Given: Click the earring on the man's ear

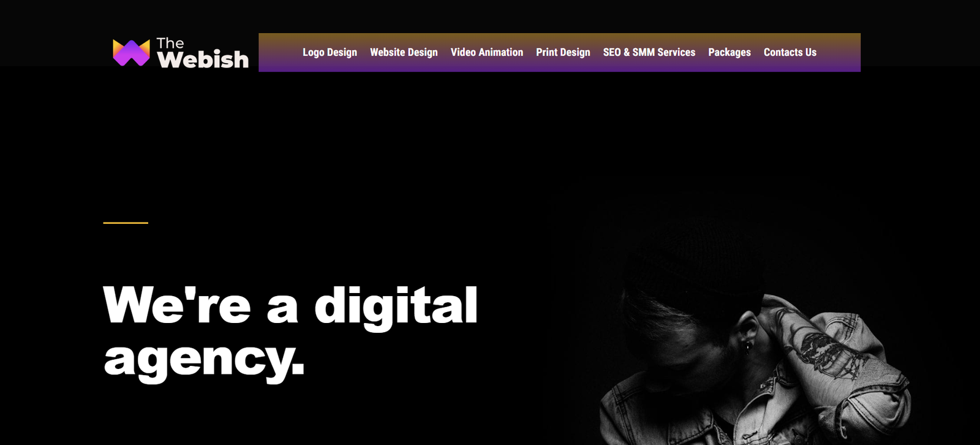Looking at the screenshot, I should click(x=748, y=346).
